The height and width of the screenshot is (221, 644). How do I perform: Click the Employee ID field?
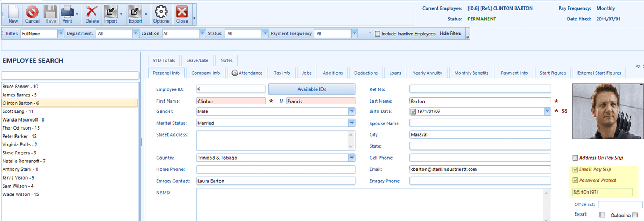coord(231,89)
